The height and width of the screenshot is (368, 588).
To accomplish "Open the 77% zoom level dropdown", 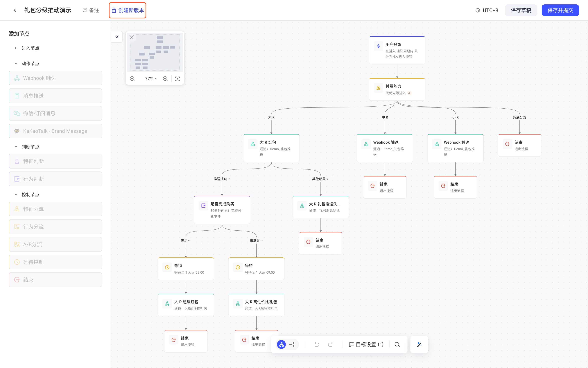I will coord(151,79).
